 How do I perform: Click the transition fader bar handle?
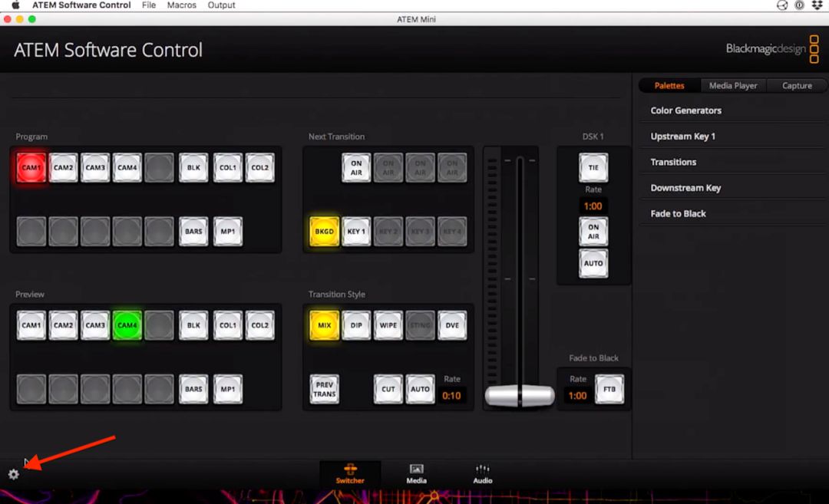point(519,396)
